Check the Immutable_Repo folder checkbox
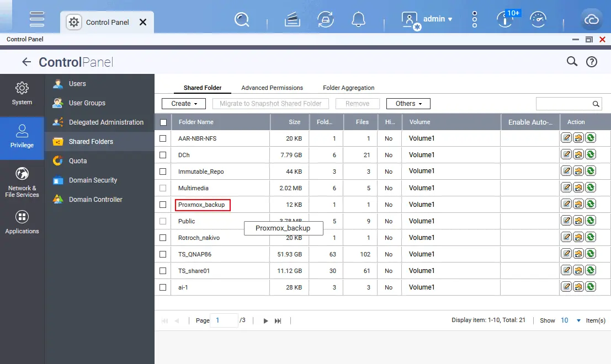Image resolution: width=611 pixels, height=364 pixels. click(163, 172)
